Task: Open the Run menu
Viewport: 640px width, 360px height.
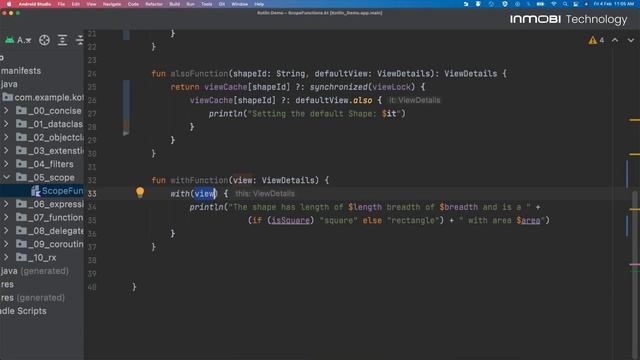Action: pos(190,4)
